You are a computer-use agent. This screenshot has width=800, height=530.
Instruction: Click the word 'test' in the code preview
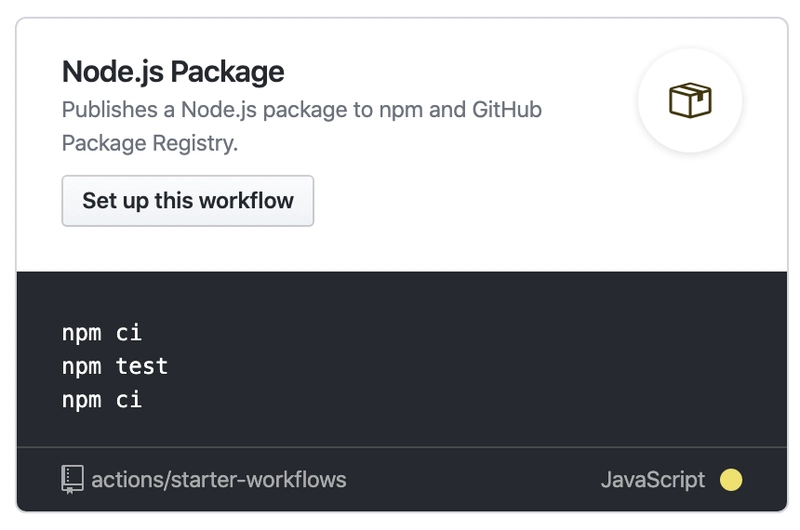(x=142, y=366)
